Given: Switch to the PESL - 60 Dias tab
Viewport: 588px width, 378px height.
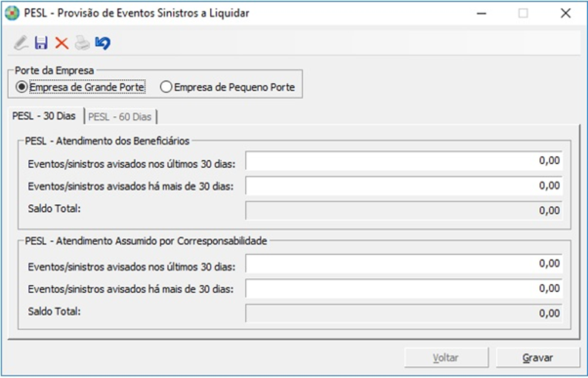Looking at the screenshot, I should point(121,117).
